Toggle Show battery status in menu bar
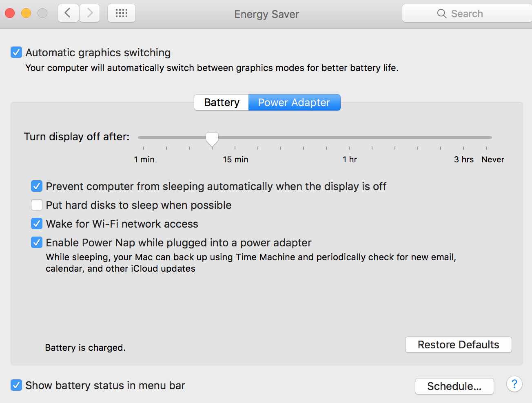 (16, 385)
